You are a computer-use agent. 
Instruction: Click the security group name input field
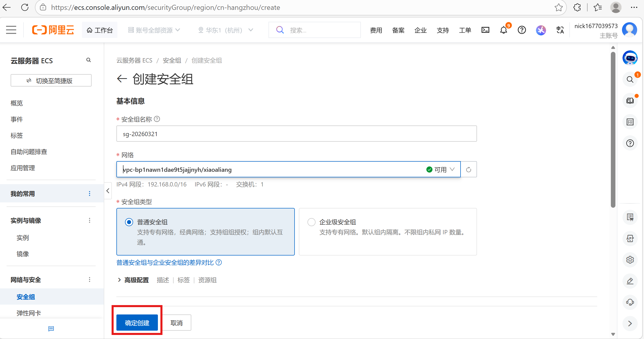tap(296, 134)
